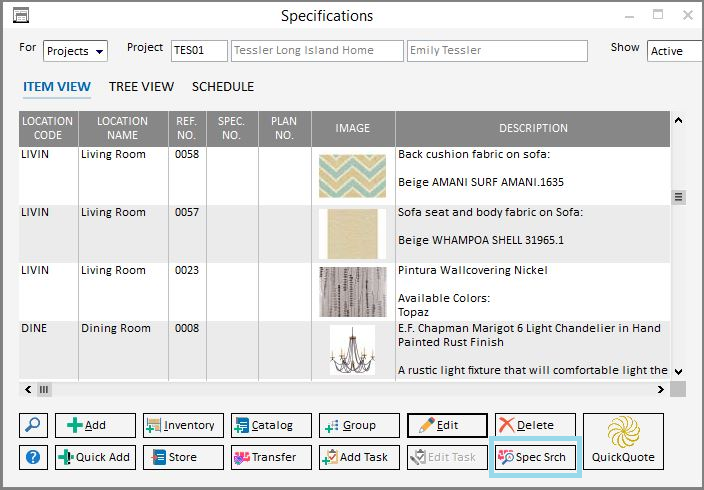
Task: Click the Spec Srch button
Action: [x=535, y=457]
